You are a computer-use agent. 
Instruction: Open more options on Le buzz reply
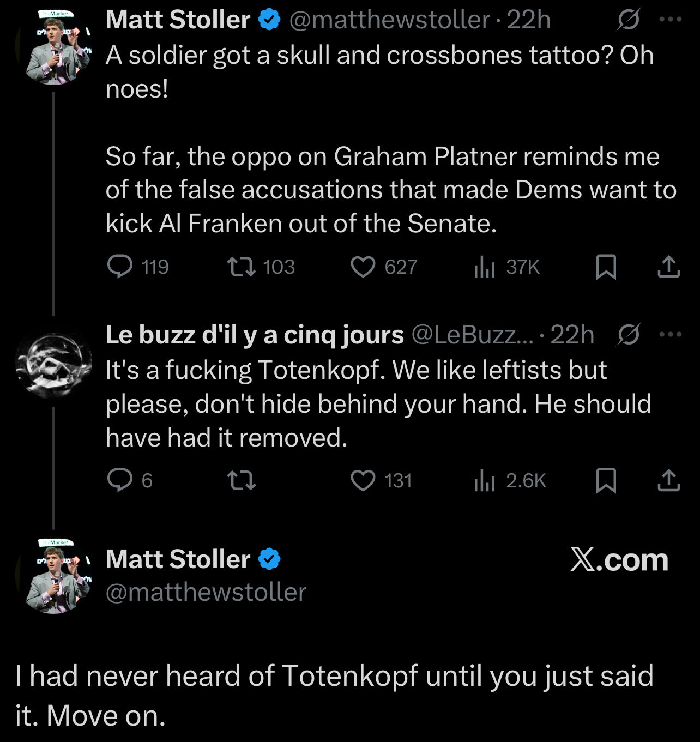point(671,335)
